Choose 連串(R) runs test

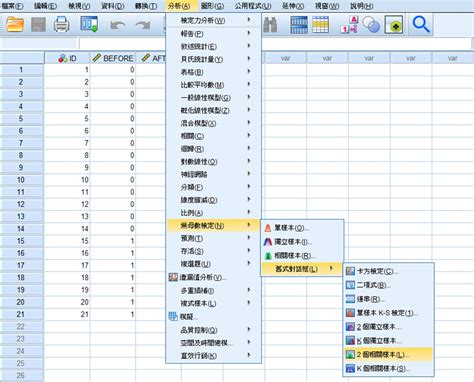[x=389, y=299]
